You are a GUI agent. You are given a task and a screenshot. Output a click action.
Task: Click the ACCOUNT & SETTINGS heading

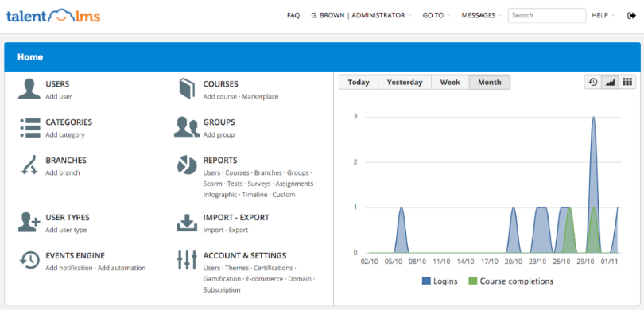(245, 255)
